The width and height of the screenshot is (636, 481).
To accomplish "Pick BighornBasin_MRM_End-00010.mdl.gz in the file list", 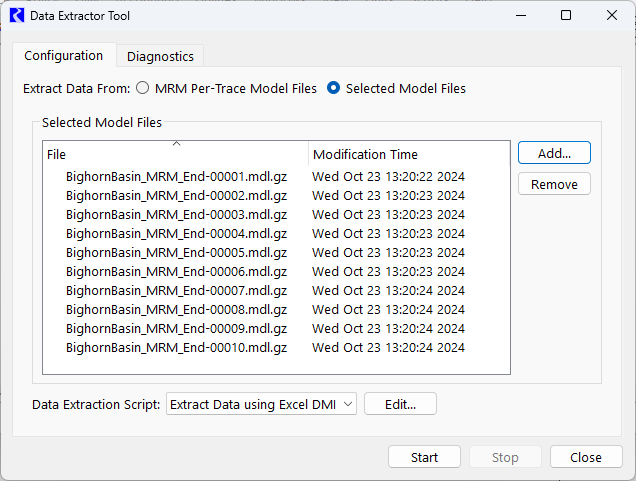I will tap(176, 348).
